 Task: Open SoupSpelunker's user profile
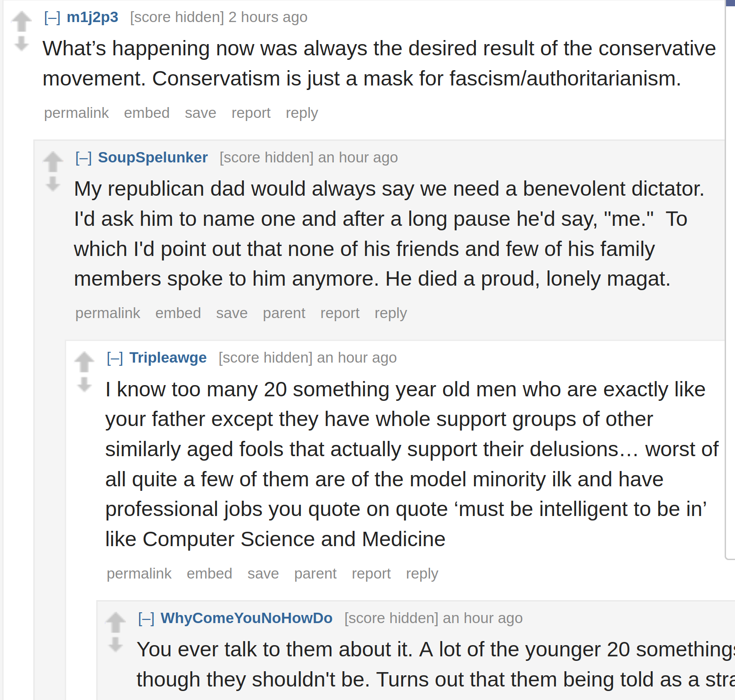(153, 157)
